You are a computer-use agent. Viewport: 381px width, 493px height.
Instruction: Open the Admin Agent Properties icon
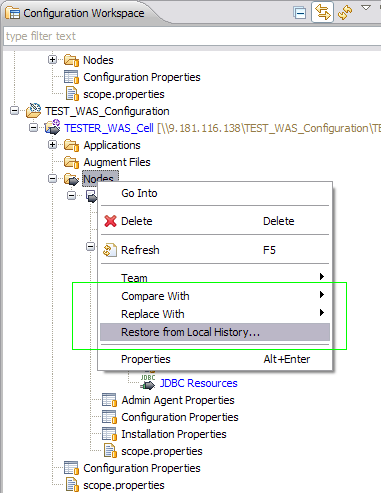click(x=109, y=400)
